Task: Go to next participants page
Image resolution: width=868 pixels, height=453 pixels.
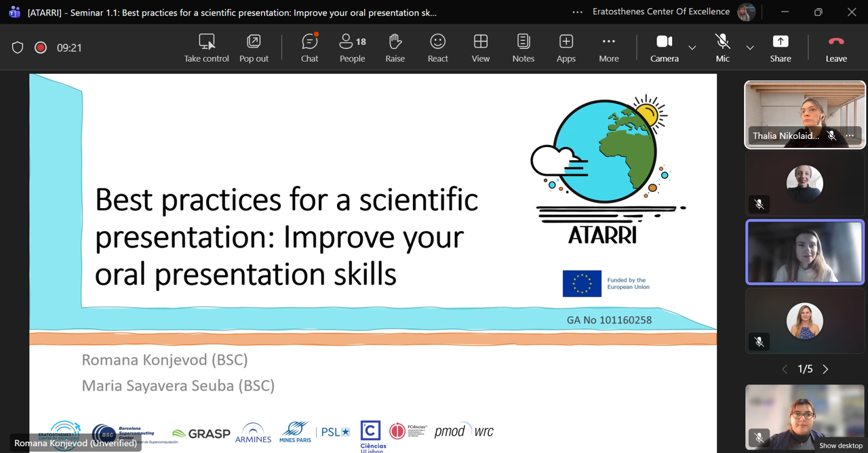Action: pos(825,369)
